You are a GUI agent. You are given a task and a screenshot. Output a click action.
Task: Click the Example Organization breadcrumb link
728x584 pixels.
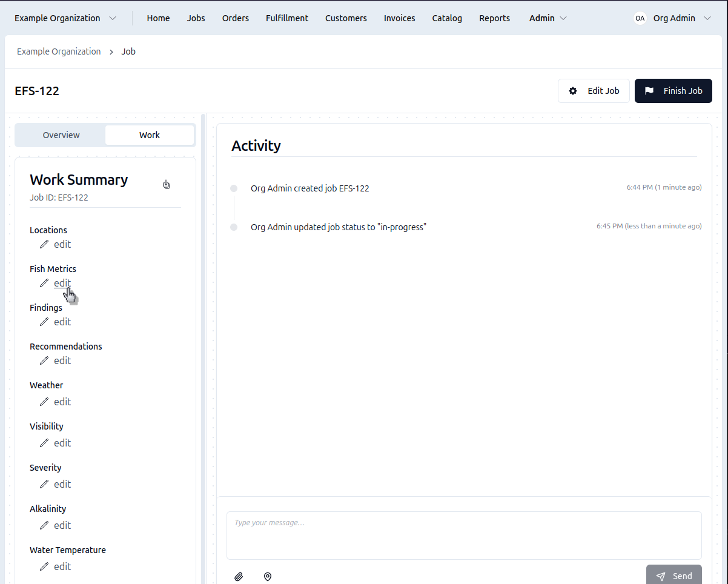(x=59, y=51)
